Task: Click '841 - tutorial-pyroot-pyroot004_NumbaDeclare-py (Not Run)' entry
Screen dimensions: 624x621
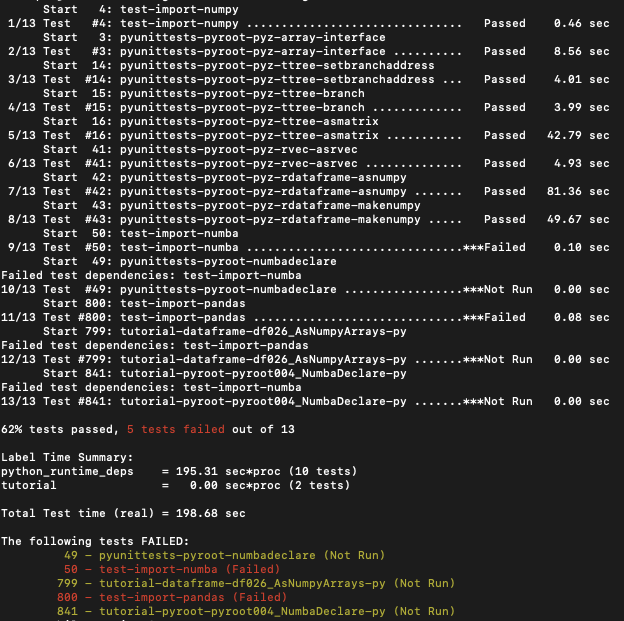Action: 256,611
